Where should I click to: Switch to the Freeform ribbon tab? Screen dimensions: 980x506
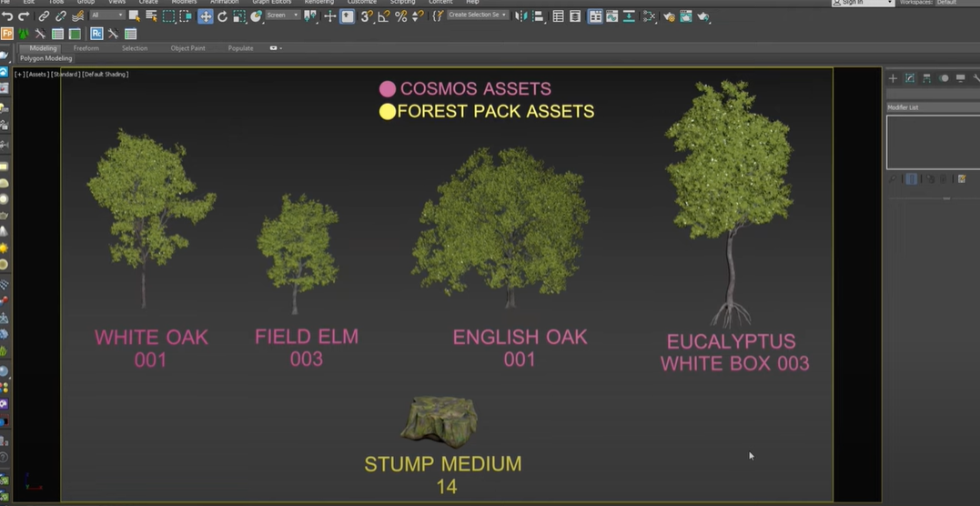click(x=86, y=48)
